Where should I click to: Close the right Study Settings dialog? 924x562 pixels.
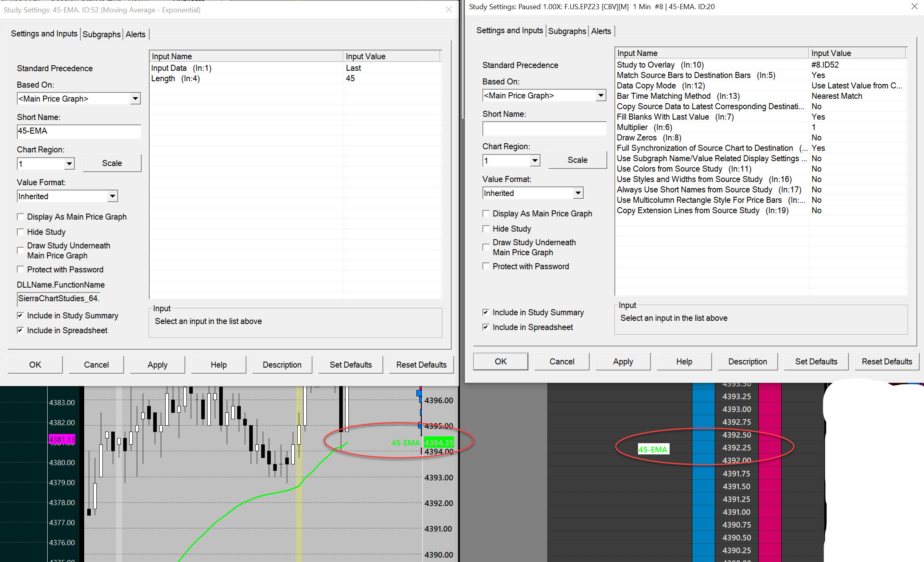(x=914, y=6)
